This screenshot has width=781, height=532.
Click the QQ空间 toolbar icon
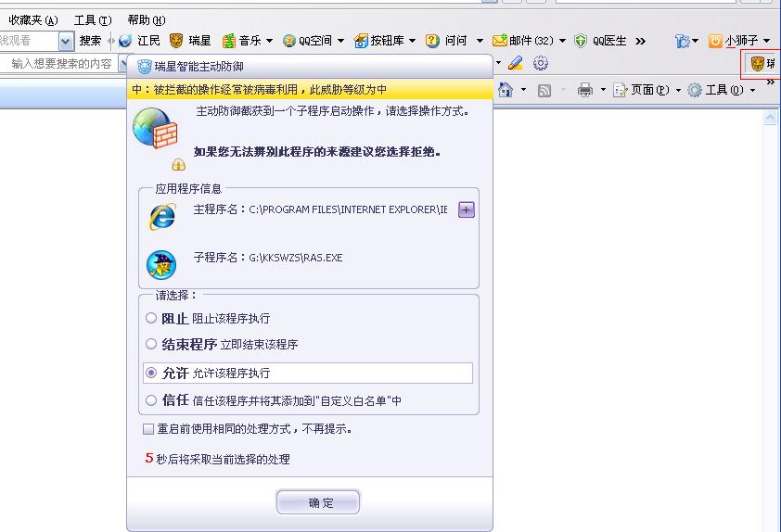pyautogui.click(x=288, y=41)
